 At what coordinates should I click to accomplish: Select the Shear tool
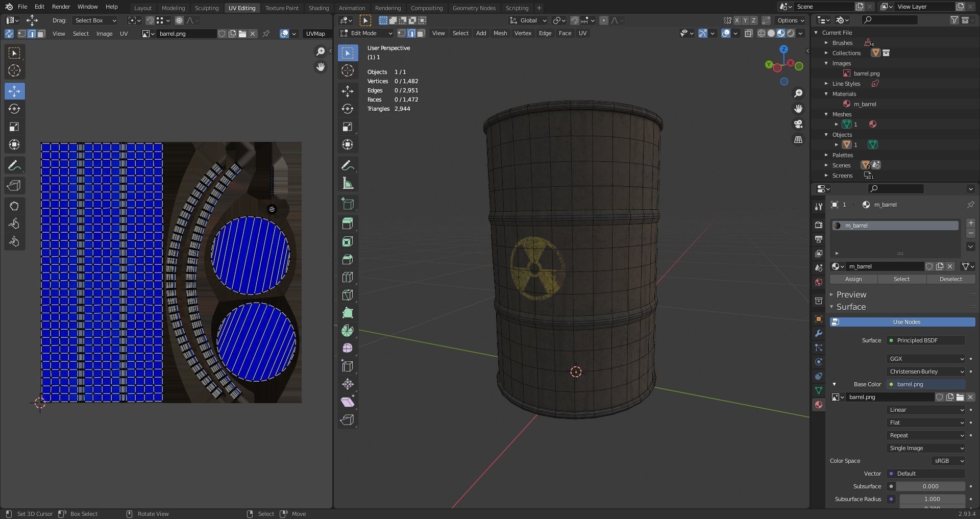[x=348, y=402]
